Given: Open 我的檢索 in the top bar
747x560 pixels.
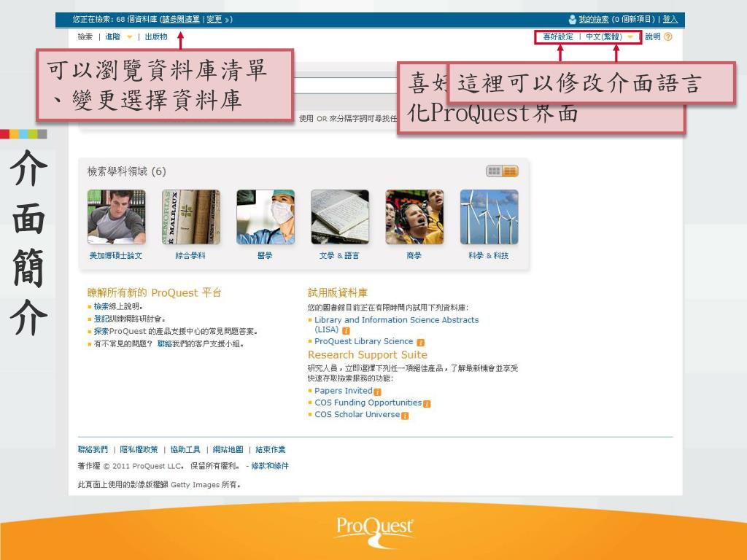Looking at the screenshot, I should (x=594, y=20).
